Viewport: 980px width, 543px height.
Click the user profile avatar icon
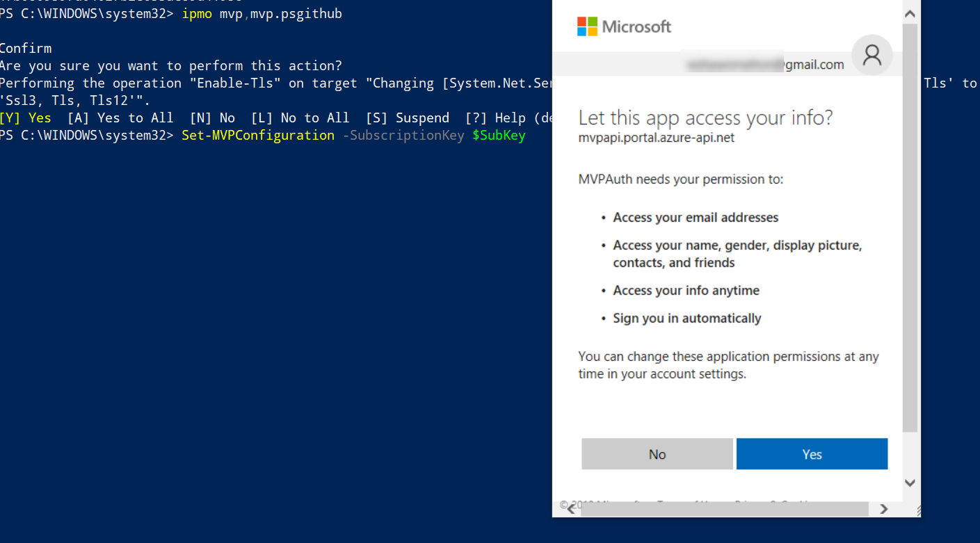click(x=872, y=55)
